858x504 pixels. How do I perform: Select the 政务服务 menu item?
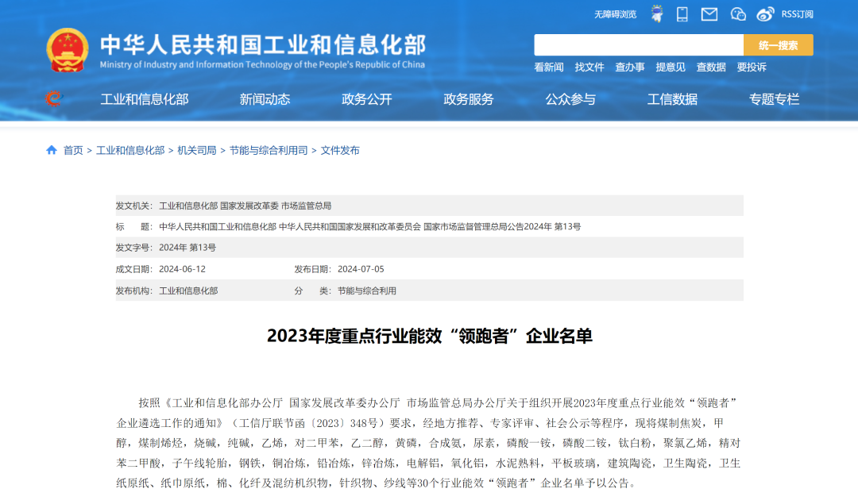468,99
